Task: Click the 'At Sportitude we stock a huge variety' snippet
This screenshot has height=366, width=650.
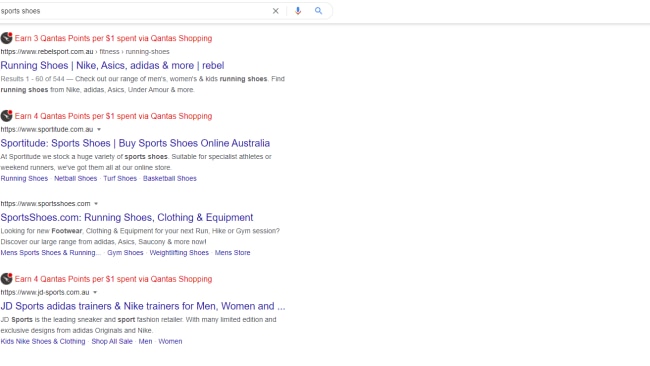Action: [136, 162]
